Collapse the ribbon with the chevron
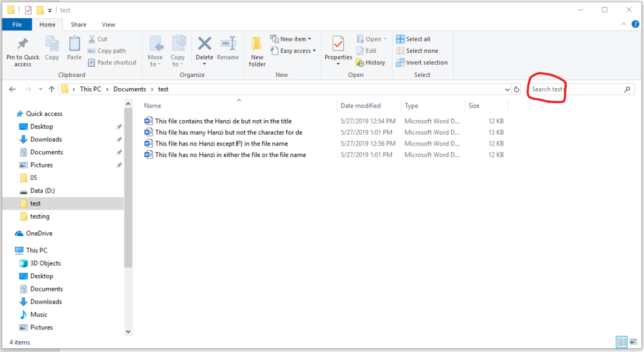The height and width of the screenshot is (352, 644). tap(623, 25)
